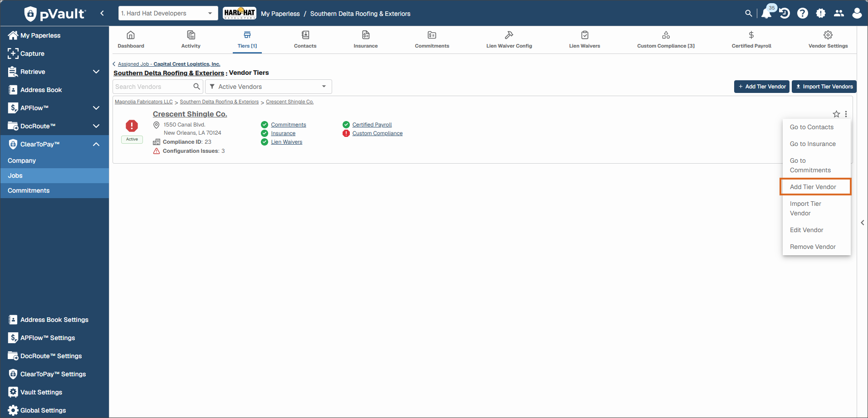This screenshot has width=868, height=418.
Task: Switch to the Activity tab
Action: click(x=191, y=39)
